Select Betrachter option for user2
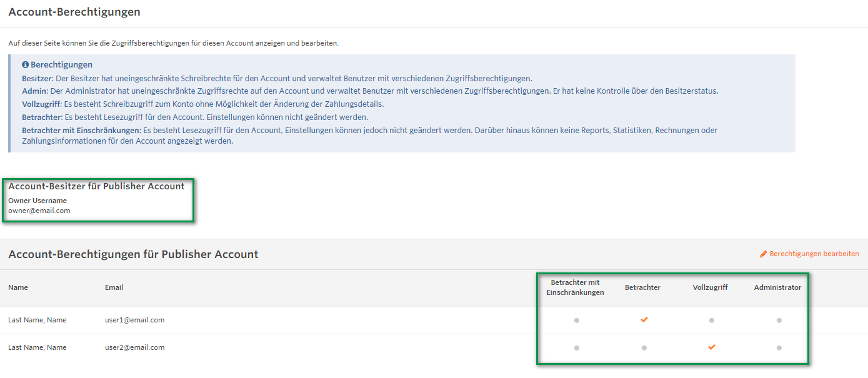868x378 pixels. click(644, 348)
